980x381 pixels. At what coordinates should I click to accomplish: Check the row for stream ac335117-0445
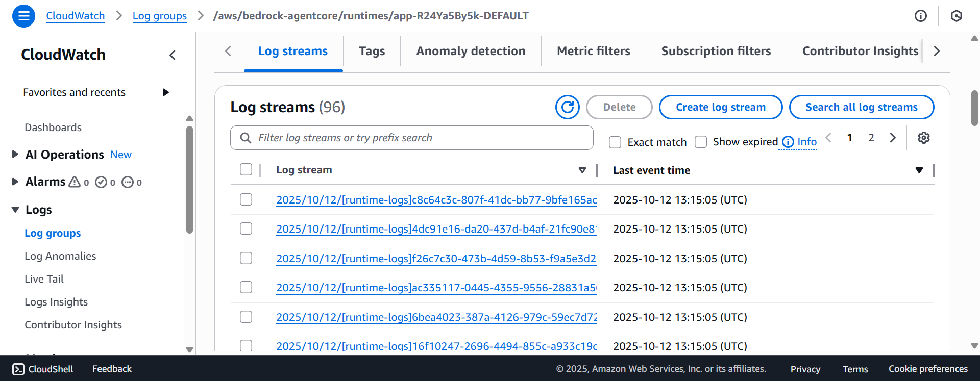point(246,287)
